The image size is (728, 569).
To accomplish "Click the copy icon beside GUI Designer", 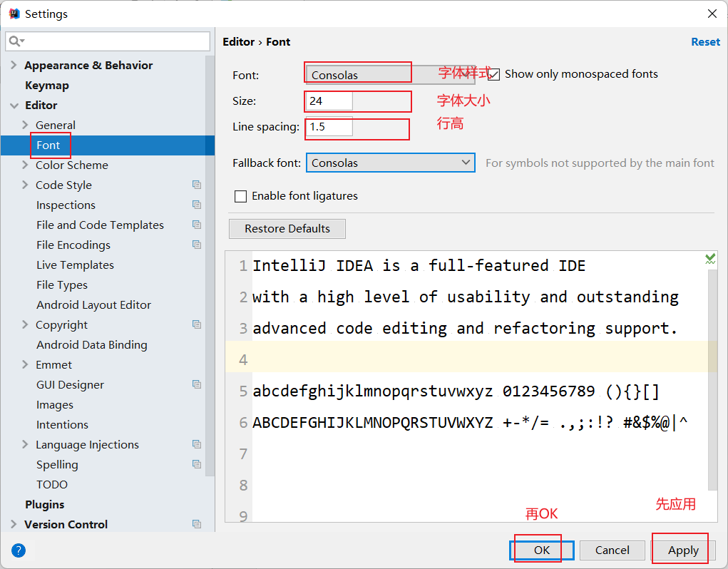I will click(197, 384).
